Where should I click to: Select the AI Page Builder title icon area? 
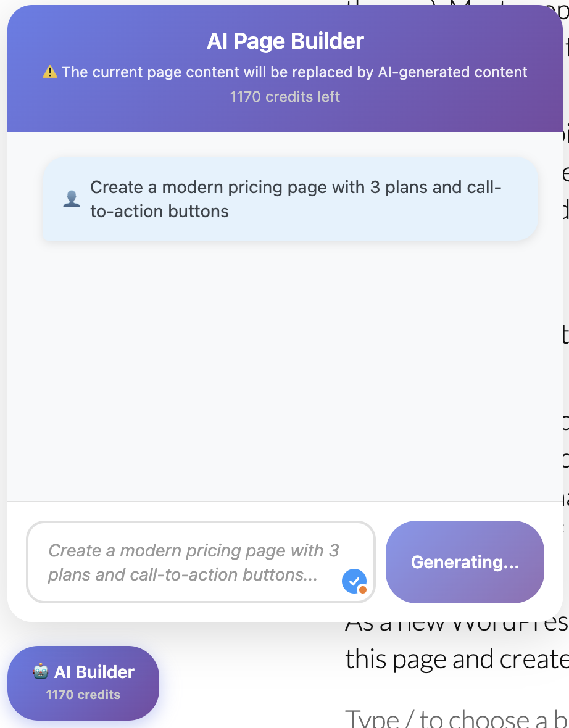pyautogui.click(x=284, y=41)
